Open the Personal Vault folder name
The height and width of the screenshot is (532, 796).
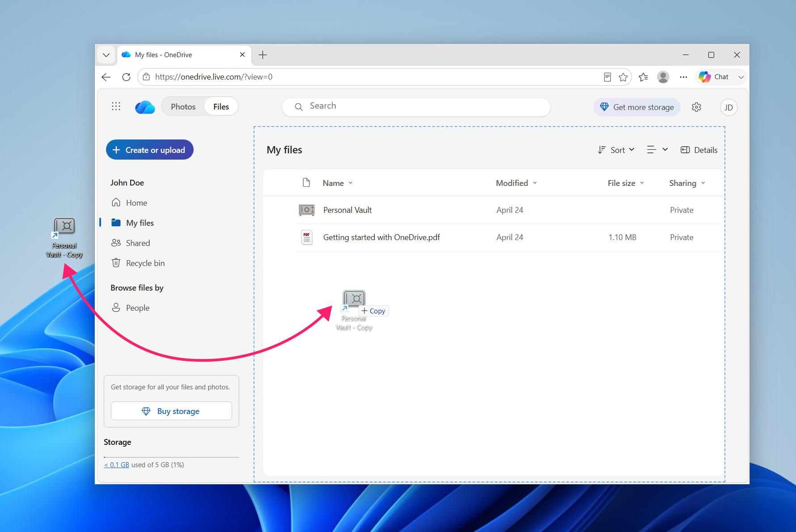point(347,210)
